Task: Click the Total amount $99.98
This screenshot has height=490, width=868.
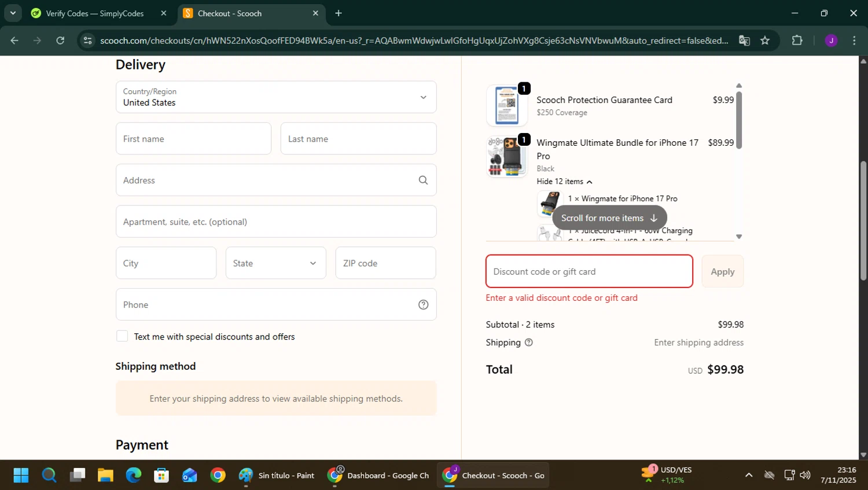Action: (x=725, y=370)
